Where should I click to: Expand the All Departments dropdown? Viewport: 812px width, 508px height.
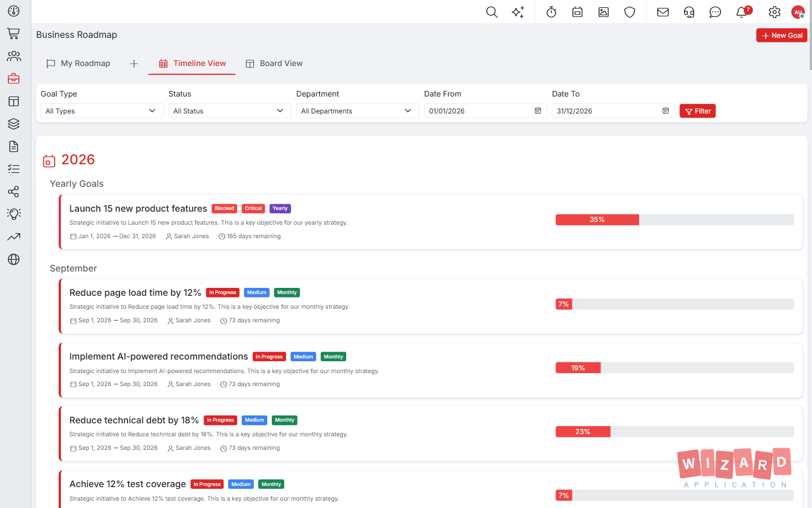(x=358, y=111)
